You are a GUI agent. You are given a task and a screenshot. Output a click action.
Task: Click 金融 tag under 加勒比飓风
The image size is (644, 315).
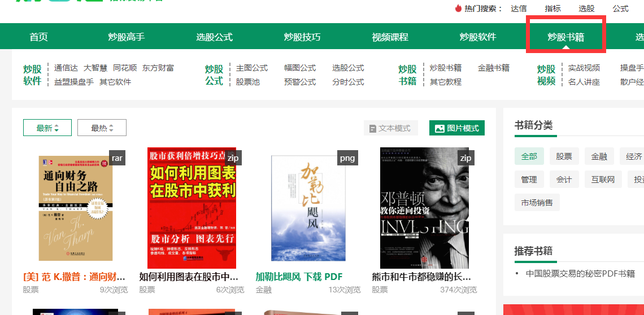pyautogui.click(x=264, y=290)
